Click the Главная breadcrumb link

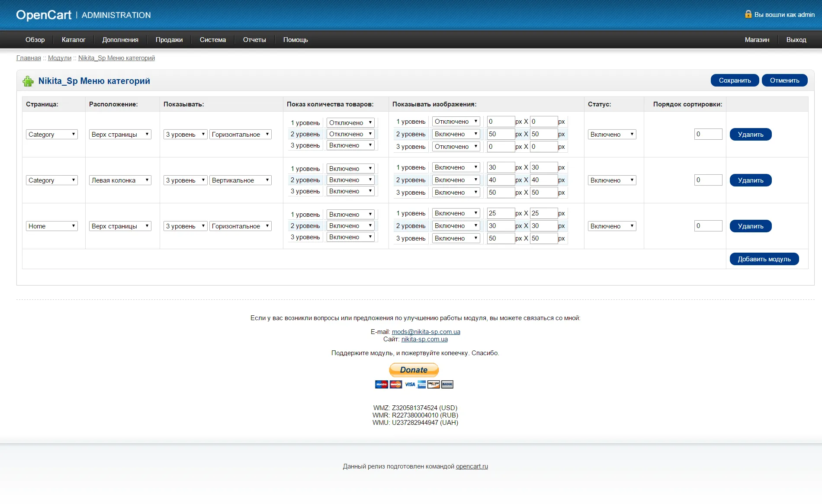[29, 58]
